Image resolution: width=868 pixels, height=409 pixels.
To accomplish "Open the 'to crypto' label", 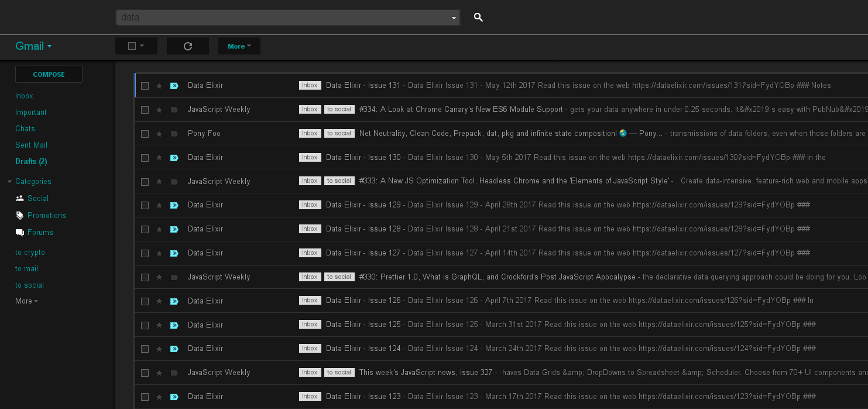I will 30,253.
